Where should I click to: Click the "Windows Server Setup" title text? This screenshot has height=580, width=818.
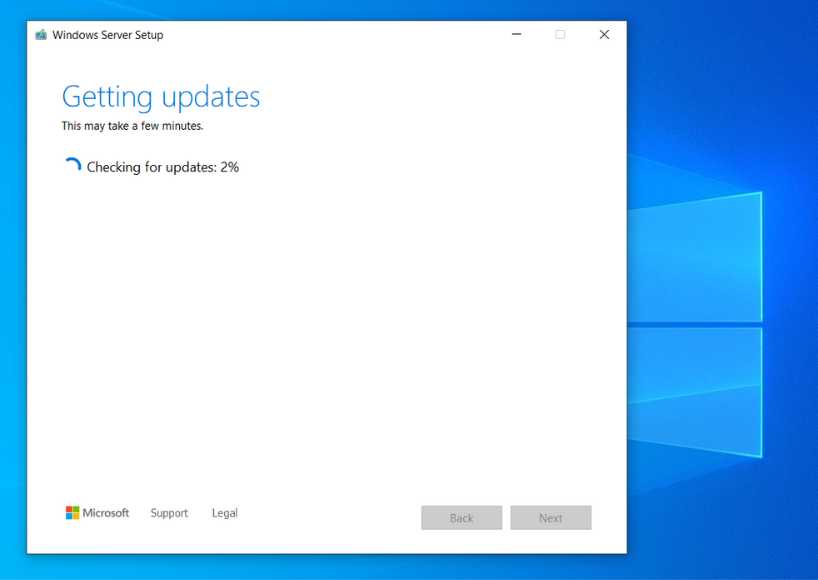108,35
